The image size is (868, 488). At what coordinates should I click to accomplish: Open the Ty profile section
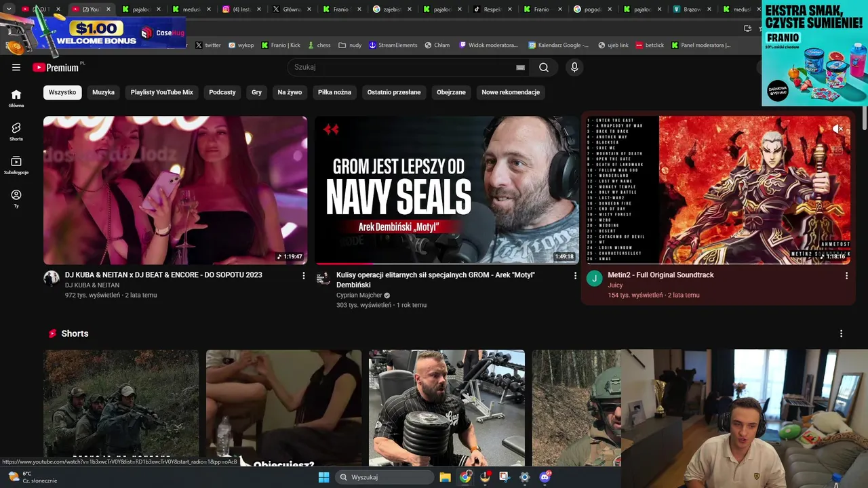16,198
